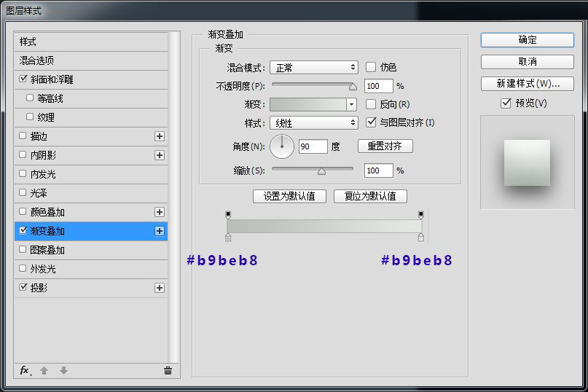The image size is (588, 392).
Task: Click the 确定 button
Action: point(528,40)
